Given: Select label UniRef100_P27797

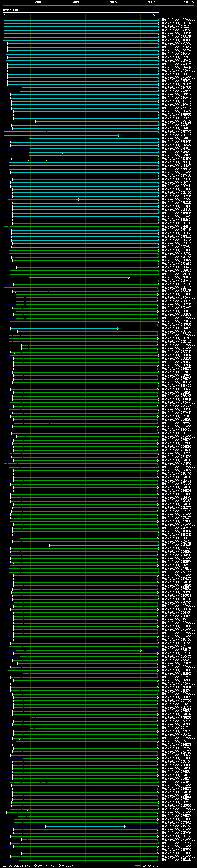Looking at the screenshot, I should [x=177, y=653].
